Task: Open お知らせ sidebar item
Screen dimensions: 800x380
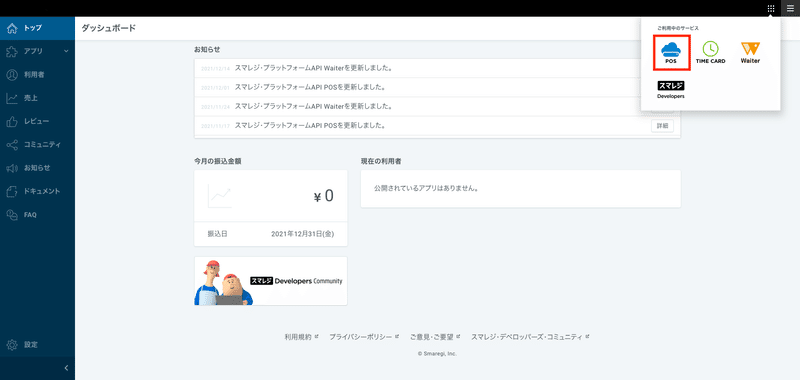Action: [37, 168]
